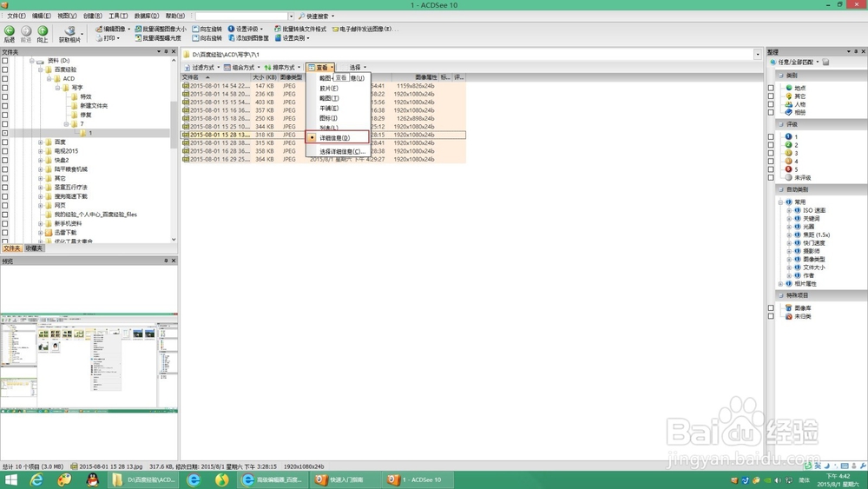
Task: Click the Print (打印) toolbar item
Action: (x=108, y=38)
